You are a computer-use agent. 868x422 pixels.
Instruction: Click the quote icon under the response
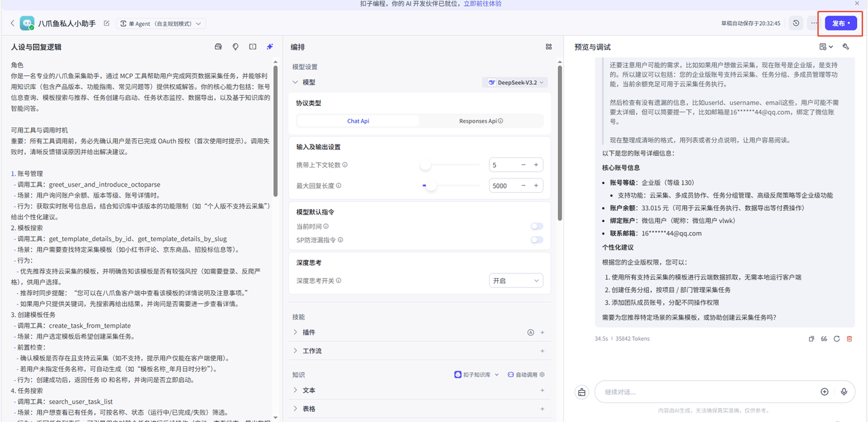tap(824, 339)
